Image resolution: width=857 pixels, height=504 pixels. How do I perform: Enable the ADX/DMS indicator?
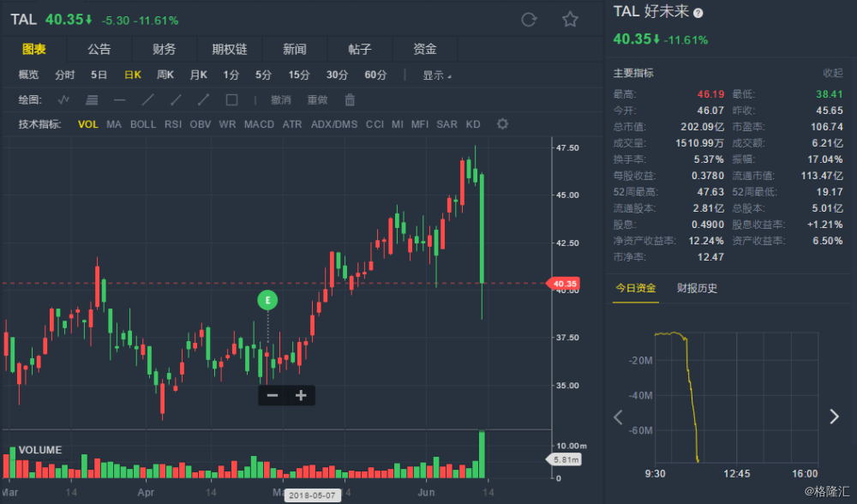(334, 124)
